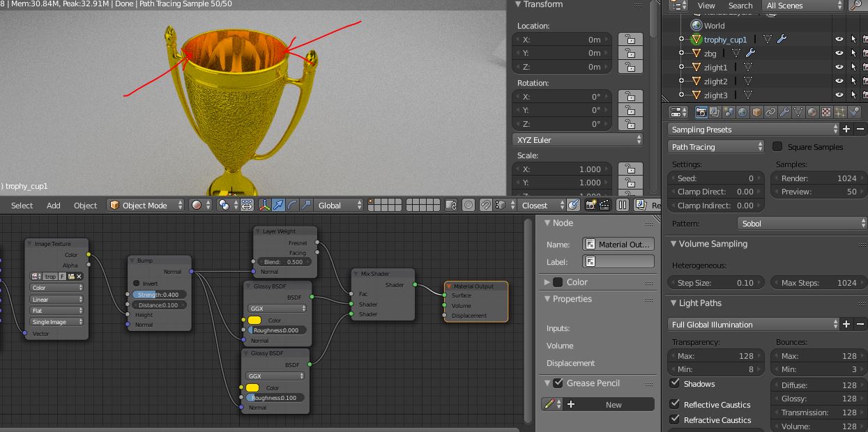Uncheck the Shadows checkbox
Image resolution: width=868 pixels, height=432 pixels.
[675, 383]
